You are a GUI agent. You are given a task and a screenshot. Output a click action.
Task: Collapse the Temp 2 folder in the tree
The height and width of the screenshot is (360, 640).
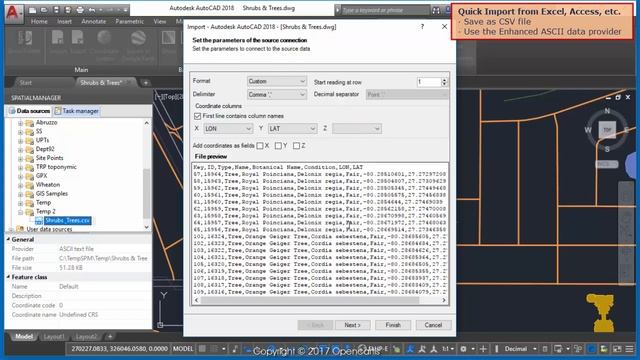click(x=20, y=212)
